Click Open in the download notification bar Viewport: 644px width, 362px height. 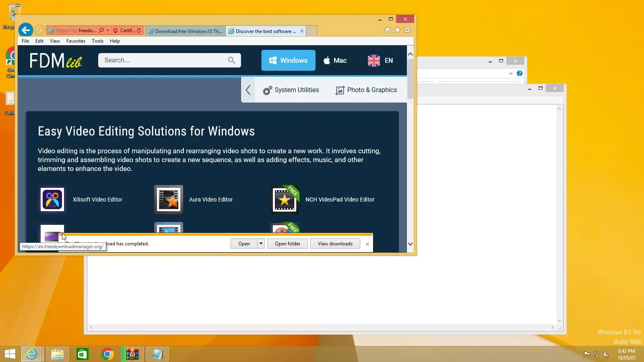(244, 244)
